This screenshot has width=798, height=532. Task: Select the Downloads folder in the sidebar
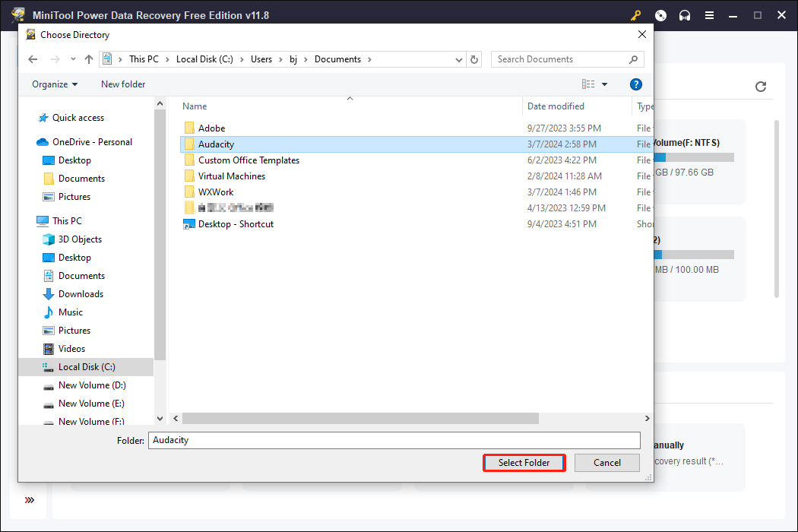(x=80, y=293)
